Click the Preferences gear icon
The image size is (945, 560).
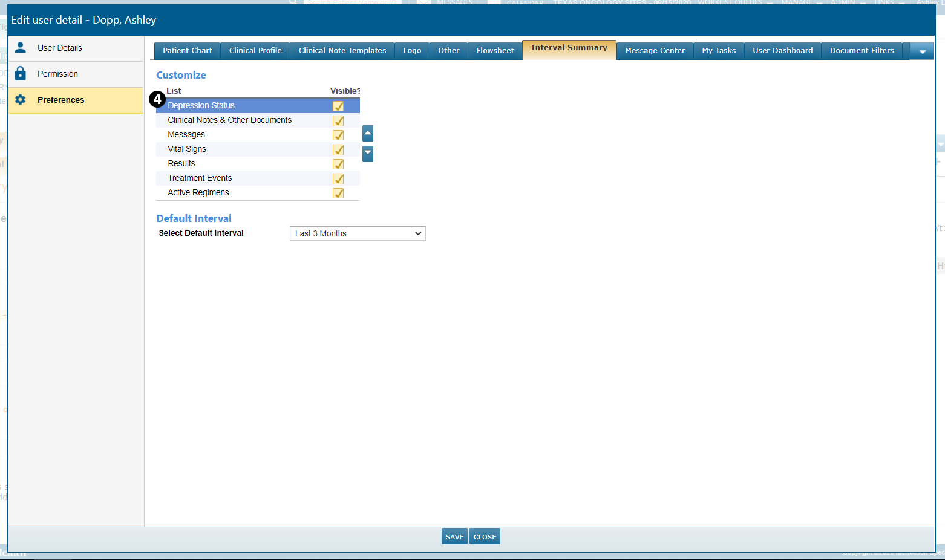(21, 100)
